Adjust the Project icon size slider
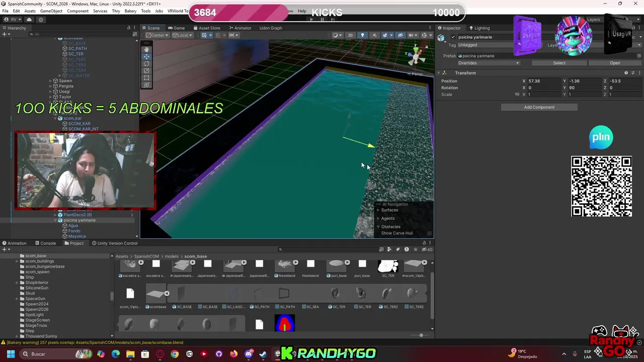Viewport: 644px width, 362px height. click(421, 335)
